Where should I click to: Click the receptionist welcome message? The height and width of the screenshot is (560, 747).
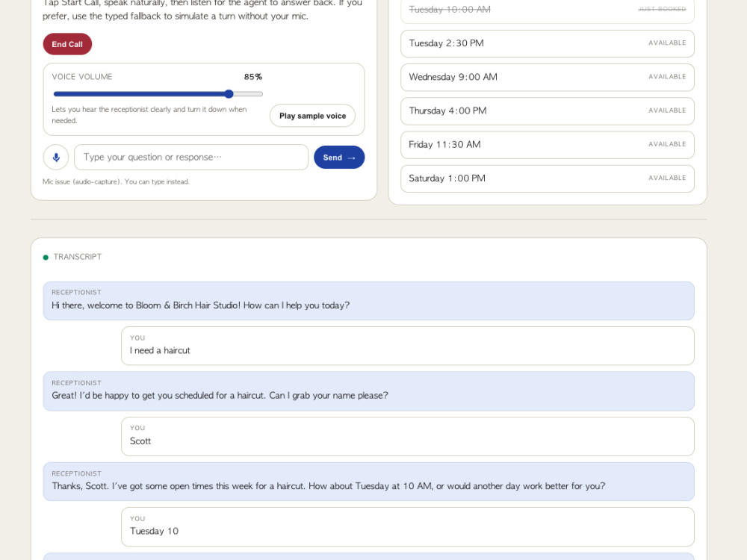point(369,301)
